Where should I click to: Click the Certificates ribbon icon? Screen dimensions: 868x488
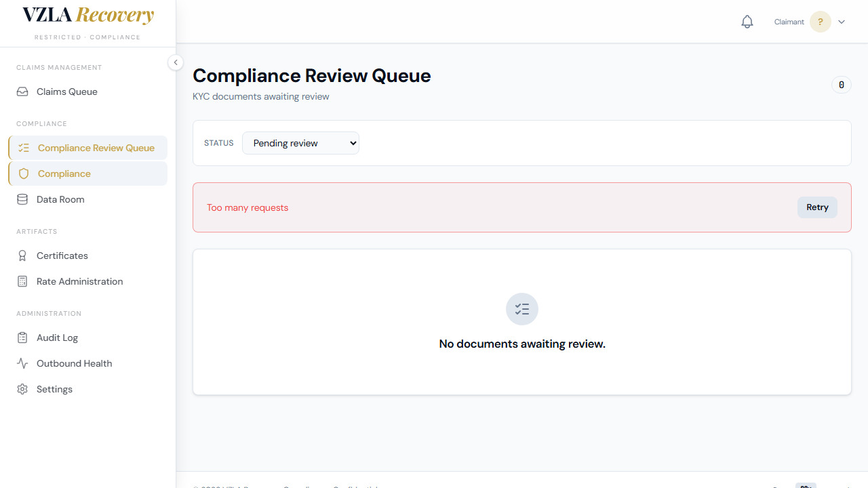coord(22,256)
